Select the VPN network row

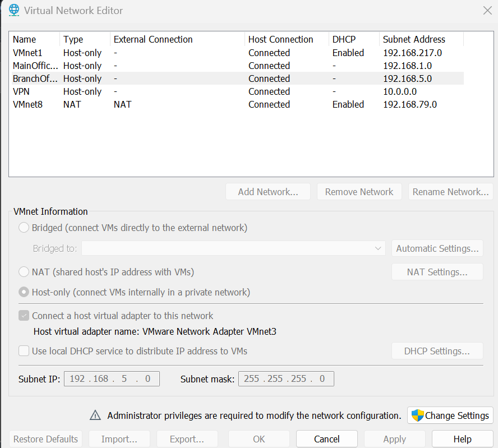pyautogui.click(x=237, y=91)
